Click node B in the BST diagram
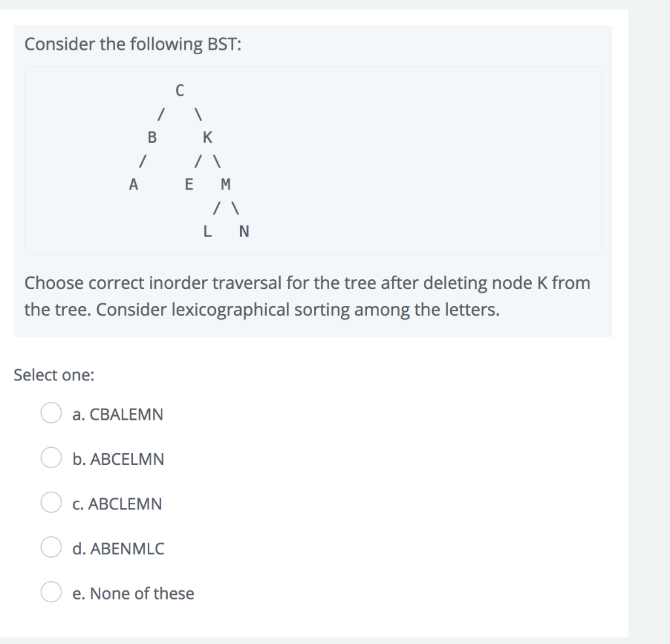The height and width of the screenshot is (644, 670). point(152,137)
